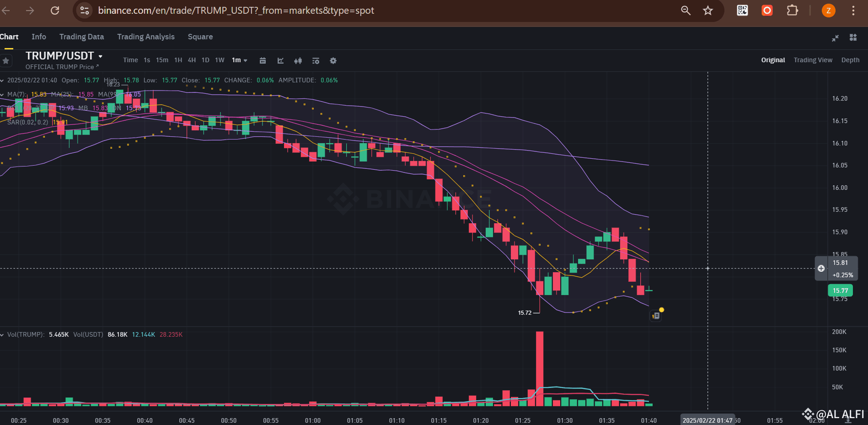Click the 15.72 low price marker

pyautogui.click(x=525, y=313)
